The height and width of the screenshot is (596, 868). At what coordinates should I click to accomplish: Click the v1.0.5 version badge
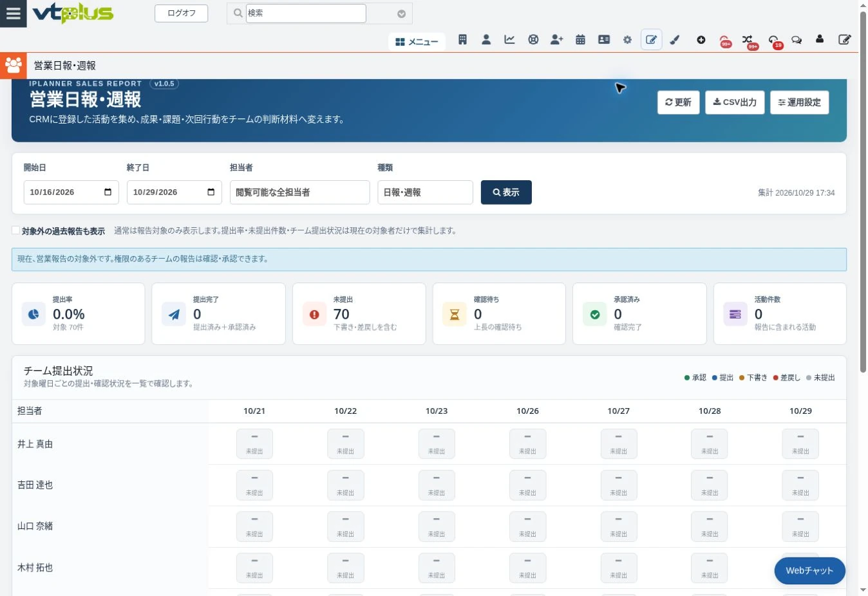[x=164, y=84]
